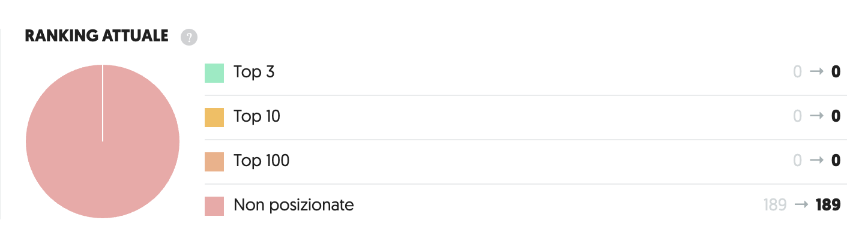Click the arrow in the Top 10 row
This screenshot has height=241, width=868.
point(816,117)
